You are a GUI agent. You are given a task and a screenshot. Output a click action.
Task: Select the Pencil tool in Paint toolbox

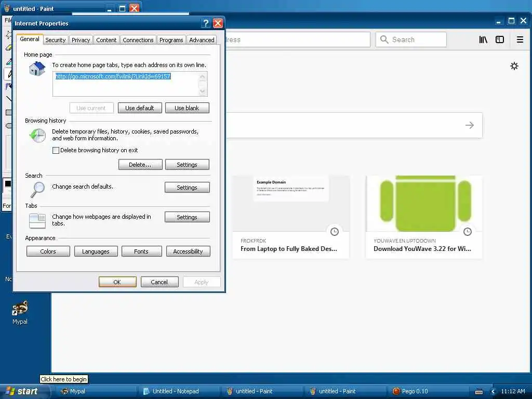(x=9, y=74)
